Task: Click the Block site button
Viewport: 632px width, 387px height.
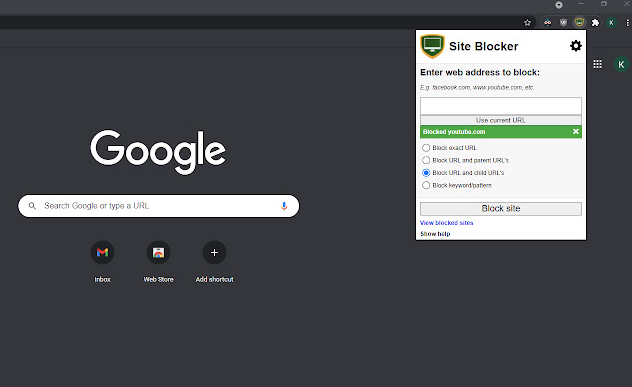Action: pyautogui.click(x=501, y=208)
